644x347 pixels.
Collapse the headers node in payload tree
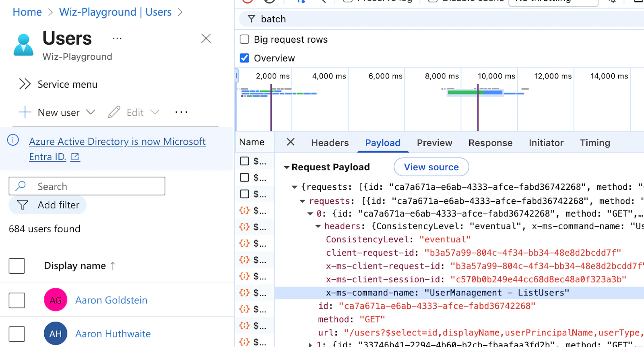318,227
